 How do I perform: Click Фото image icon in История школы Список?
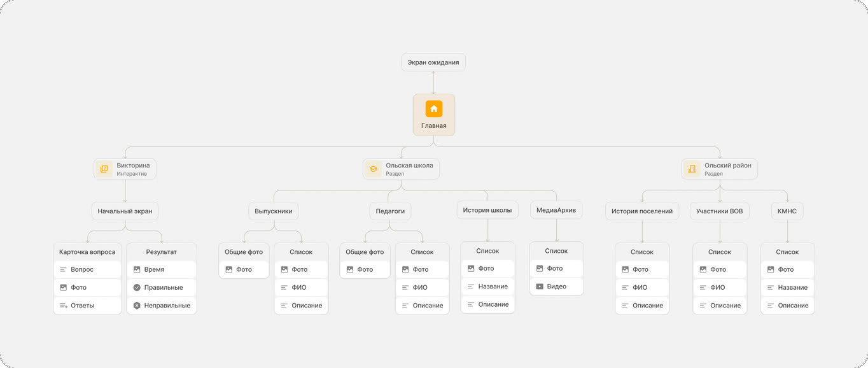click(x=471, y=269)
